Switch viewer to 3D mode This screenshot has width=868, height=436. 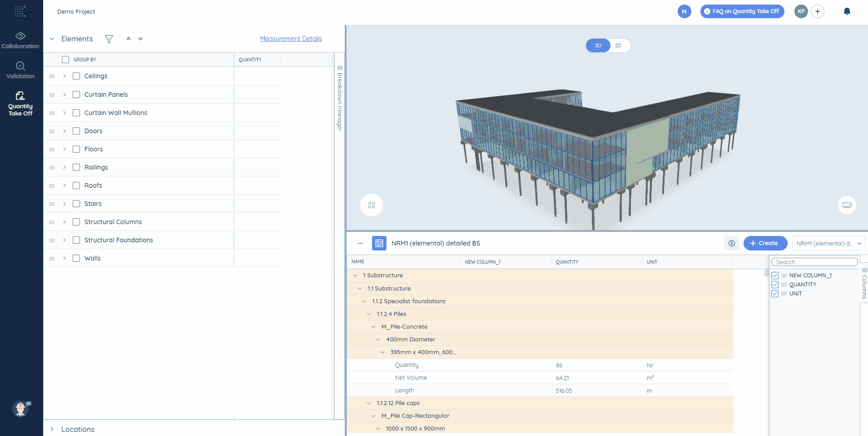tap(598, 45)
